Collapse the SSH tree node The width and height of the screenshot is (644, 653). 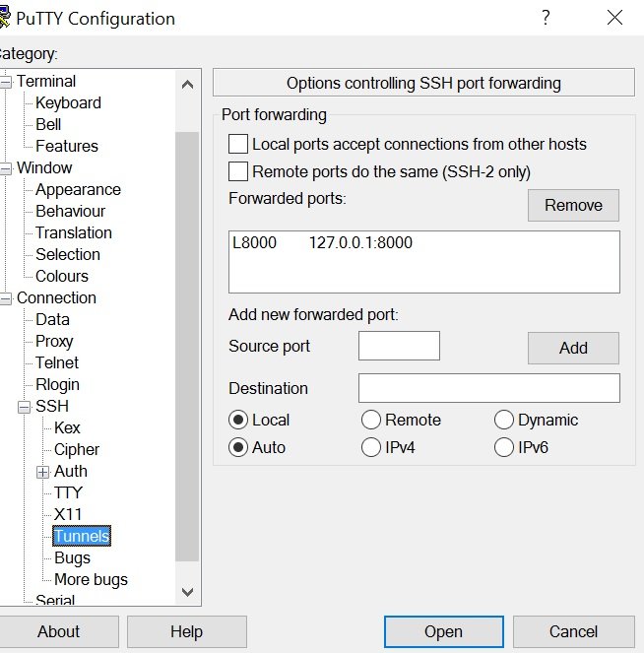[x=25, y=407]
